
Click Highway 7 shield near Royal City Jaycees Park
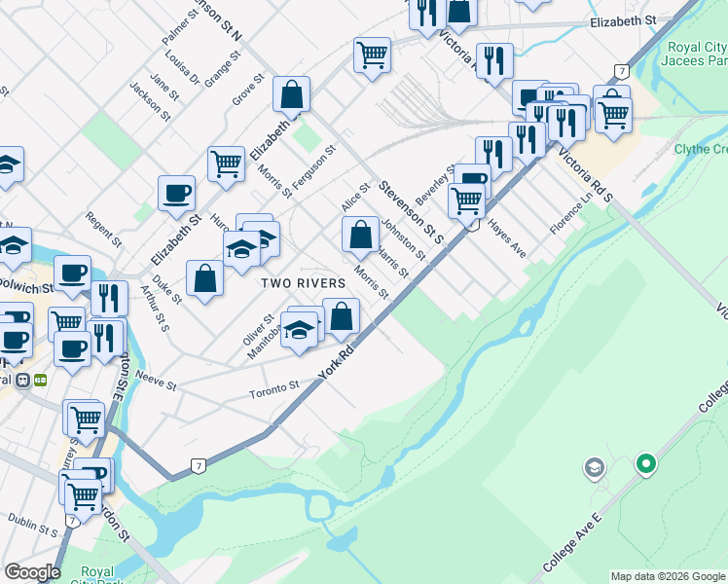(x=621, y=72)
